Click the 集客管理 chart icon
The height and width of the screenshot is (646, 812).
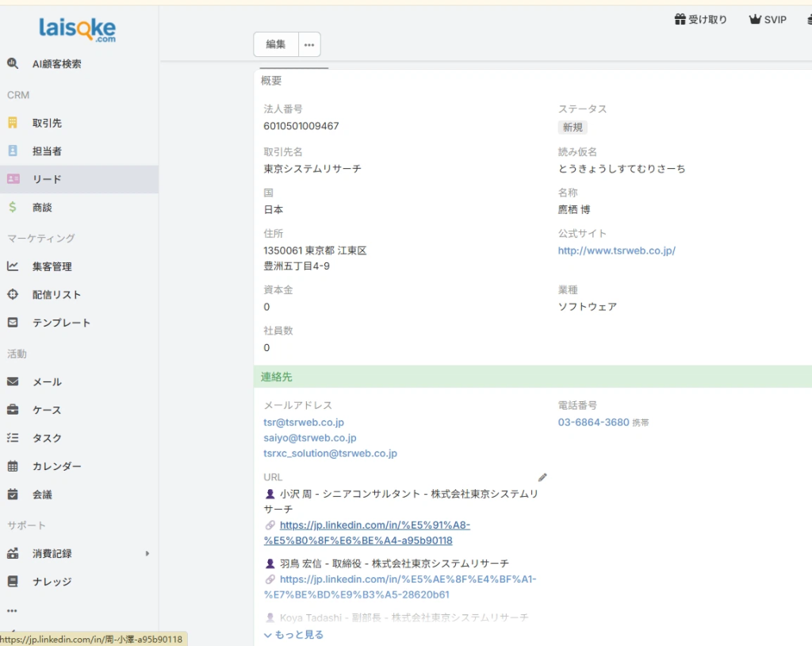13,266
